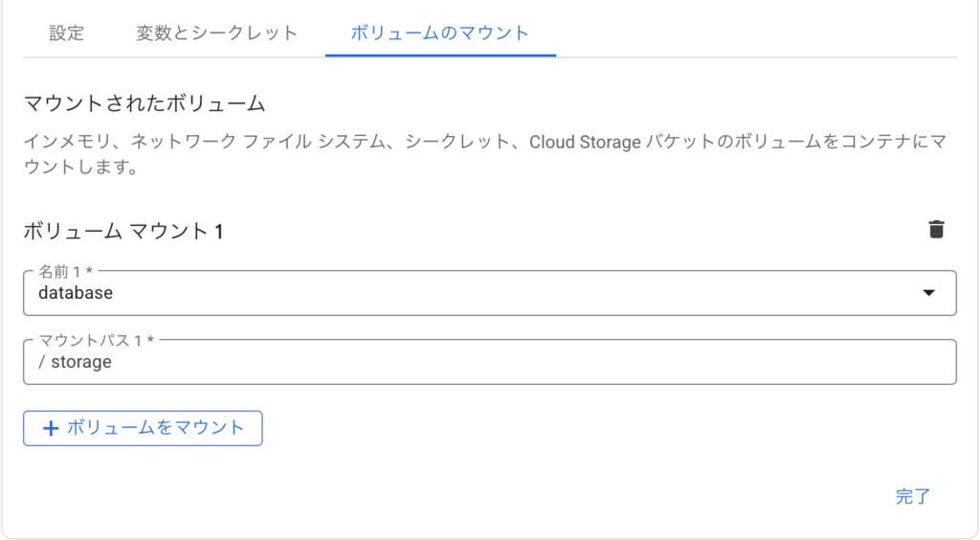Select the ボリュームのマウント tab
980x540 pixels.
coord(439,33)
